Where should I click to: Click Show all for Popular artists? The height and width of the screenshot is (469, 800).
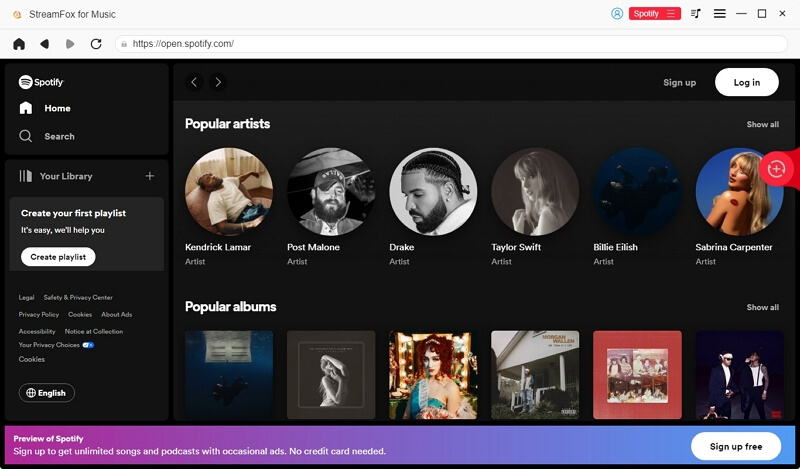[x=762, y=125]
